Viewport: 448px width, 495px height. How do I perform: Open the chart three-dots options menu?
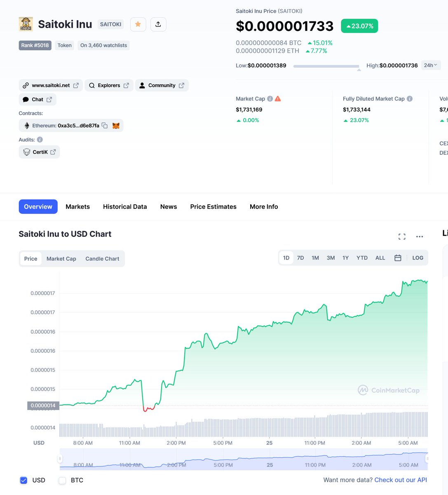420,236
